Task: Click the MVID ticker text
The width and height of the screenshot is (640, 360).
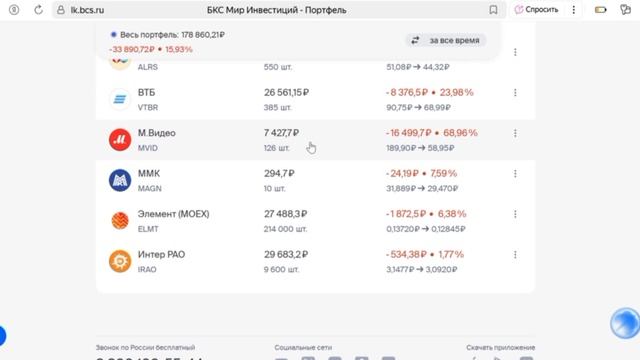Action: [148, 148]
